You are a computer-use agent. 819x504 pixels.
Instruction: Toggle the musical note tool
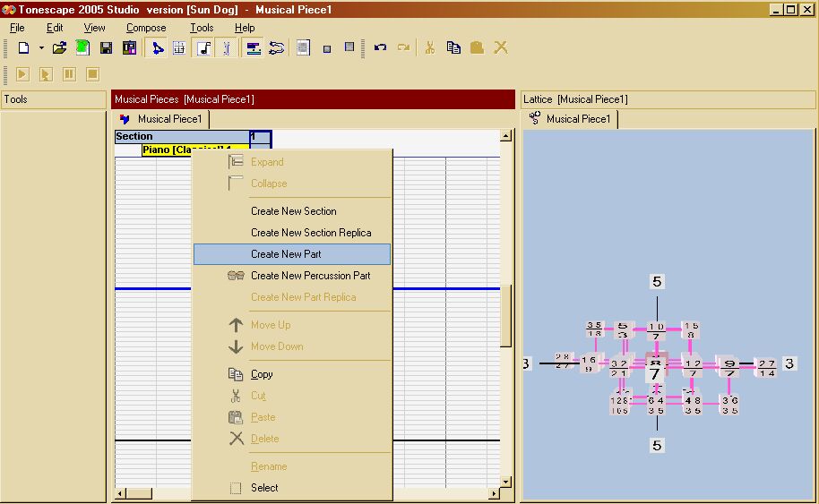point(203,48)
